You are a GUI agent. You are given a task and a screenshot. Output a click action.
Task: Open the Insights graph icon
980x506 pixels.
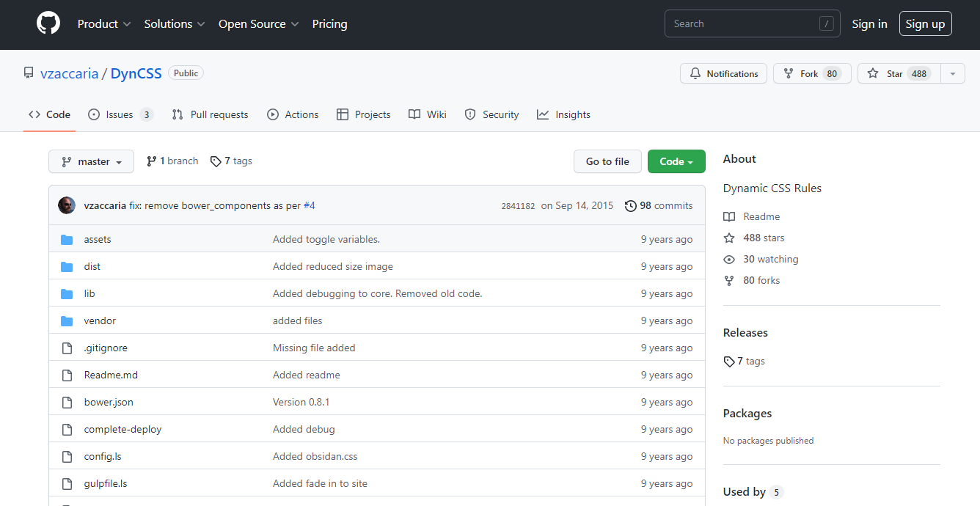(x=542, y=114)
